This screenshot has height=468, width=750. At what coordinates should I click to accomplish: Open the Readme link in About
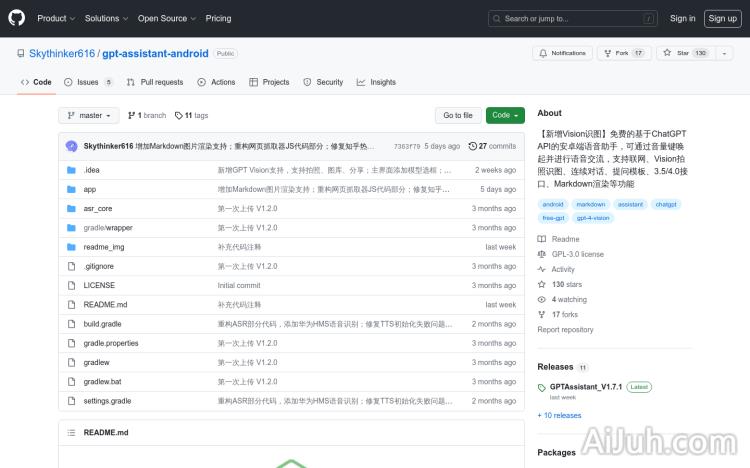(x=559, y=239)
